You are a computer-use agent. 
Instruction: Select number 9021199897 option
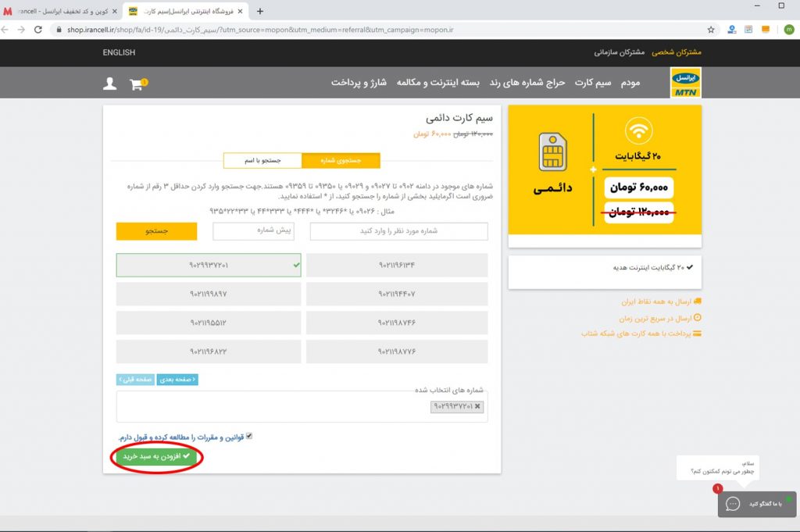pyautogui.click(x=209, y=294)
